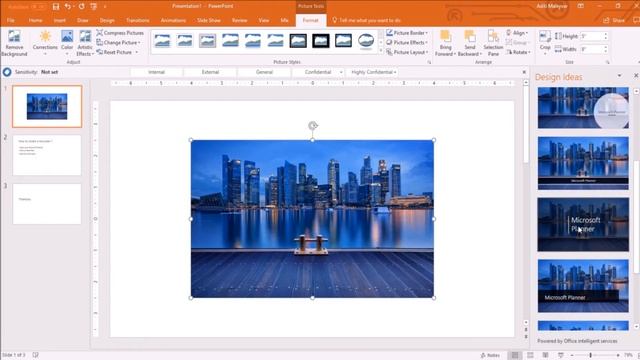Apply the thick black frame picture style

(x=321, y=41)
